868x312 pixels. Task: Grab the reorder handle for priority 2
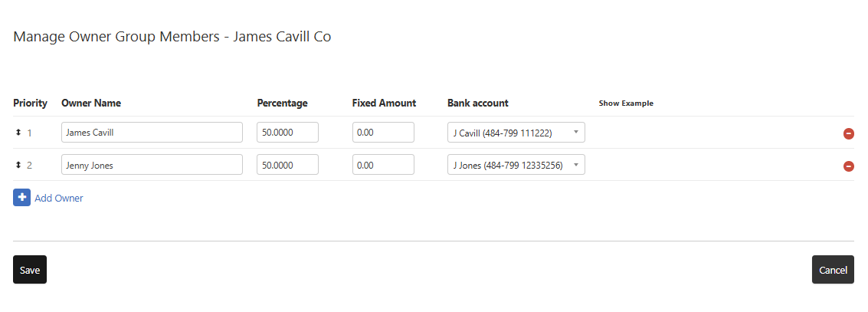18,165
